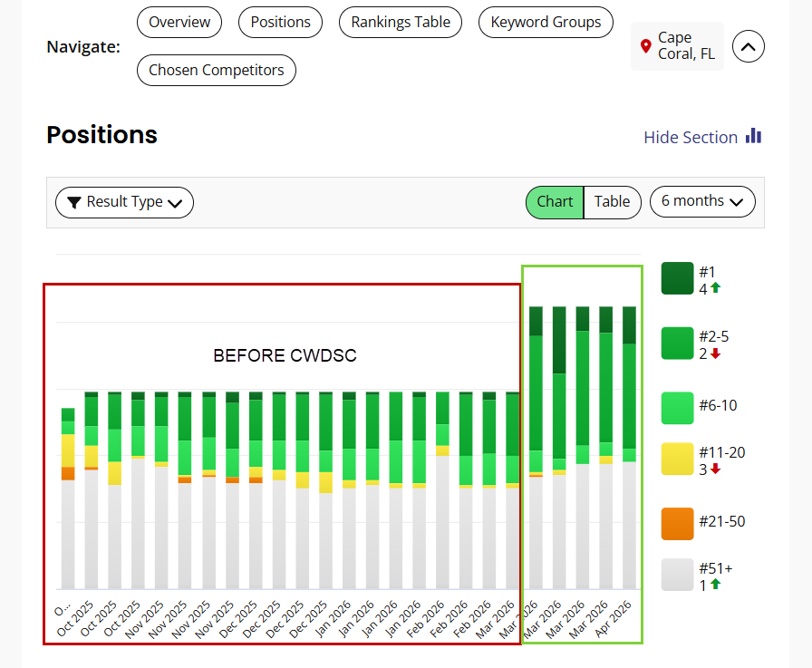Go to the Overview section

click(179, 22)
